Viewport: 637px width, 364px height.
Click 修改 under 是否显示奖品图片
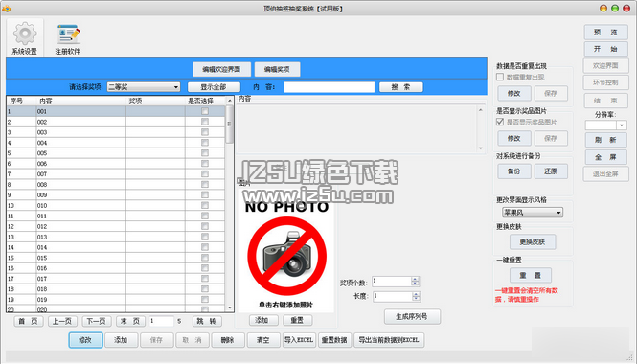(514, 138)
